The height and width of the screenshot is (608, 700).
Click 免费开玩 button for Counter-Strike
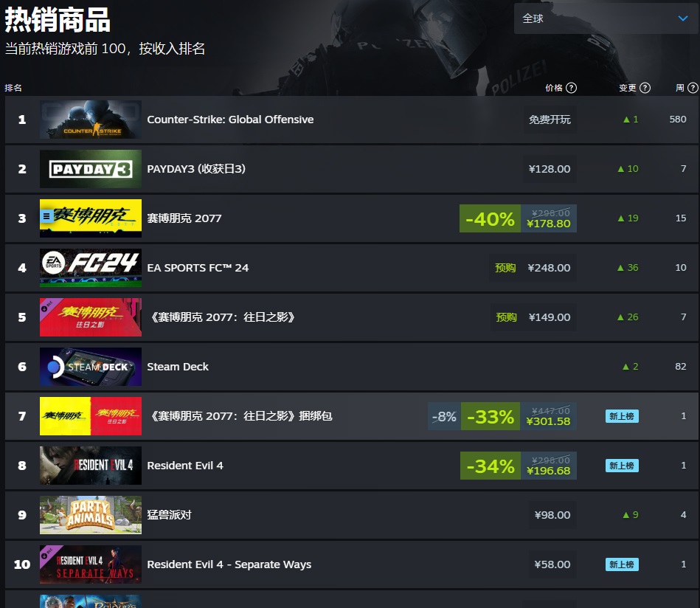coord(550,120)
